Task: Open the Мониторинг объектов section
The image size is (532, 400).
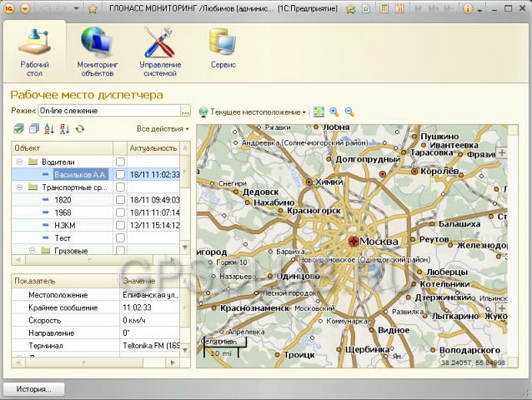Action: (97, 52)
